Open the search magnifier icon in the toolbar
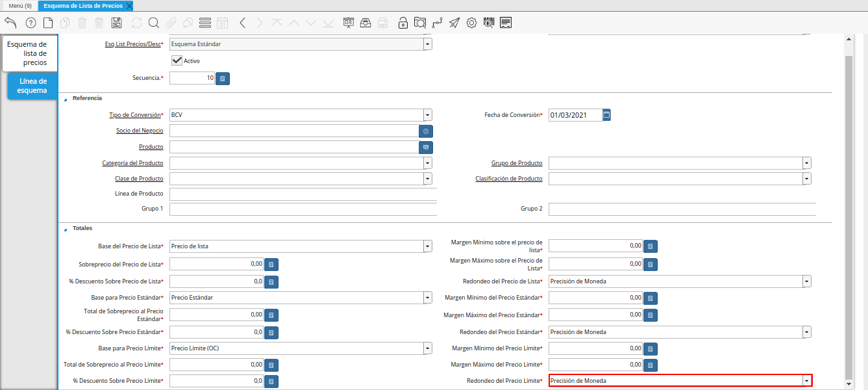This screenshot has height=390, width=868. coord(154,23)
